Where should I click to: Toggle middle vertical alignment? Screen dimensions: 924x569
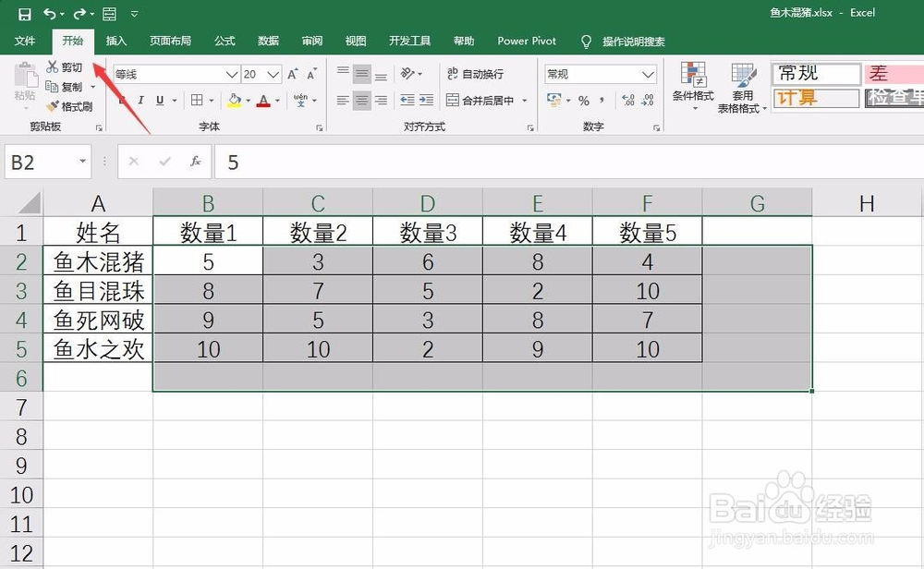(x=362, y=74)
